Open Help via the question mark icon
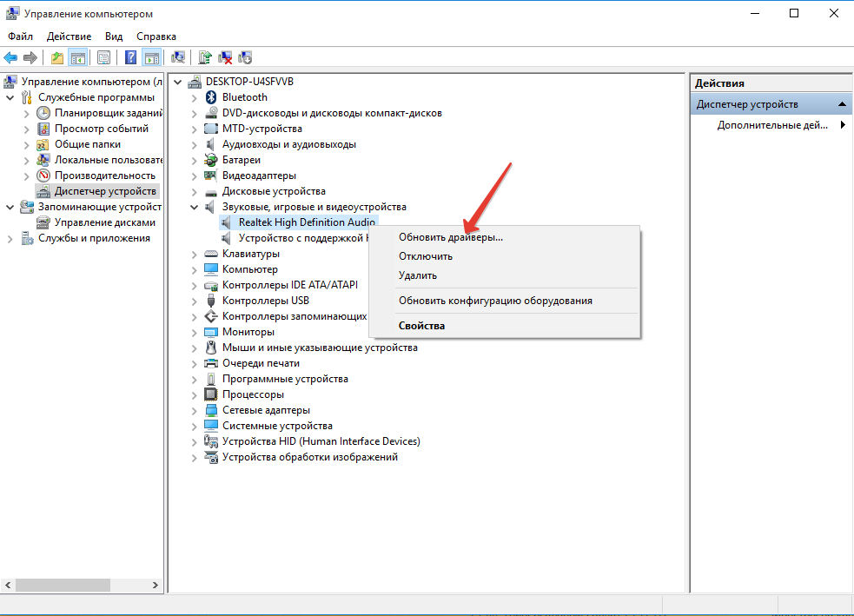The width and height of the screenshot is (854, 616). coord(130,57)
